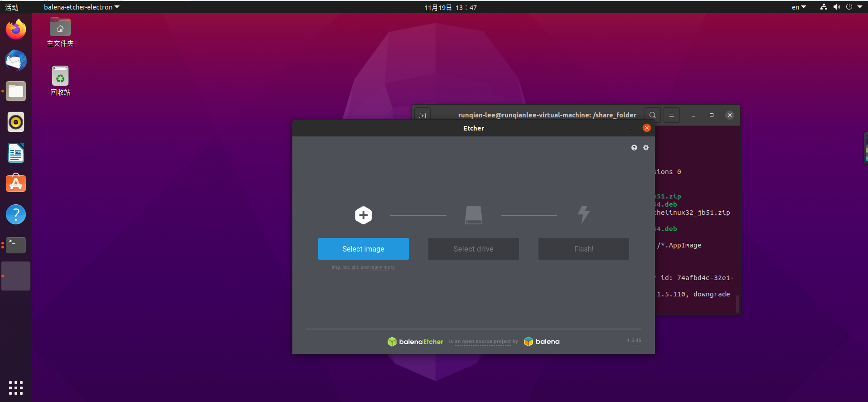Show all applications grid
This screenshot has width=868, height=402.
tap(16, 387)
